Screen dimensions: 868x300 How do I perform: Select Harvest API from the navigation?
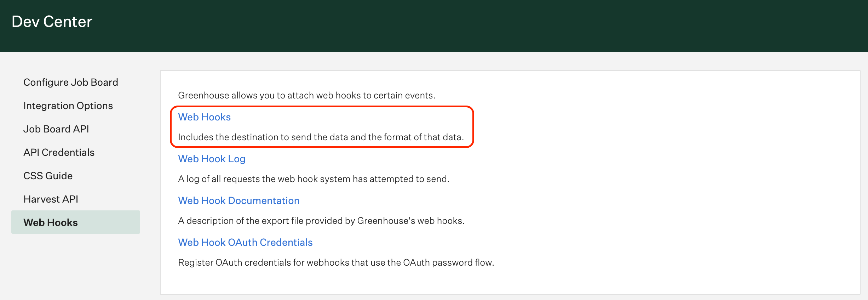click(51, 199)
